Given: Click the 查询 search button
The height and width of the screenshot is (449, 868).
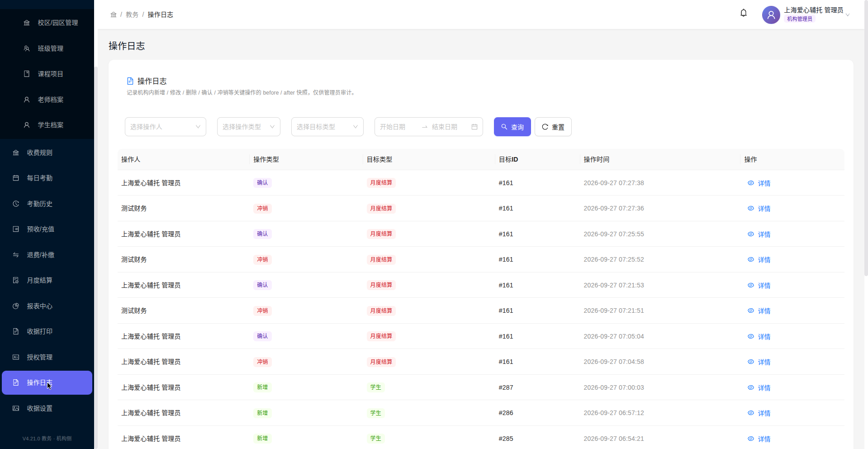Looking at the screenshot, I should (512, 127).
